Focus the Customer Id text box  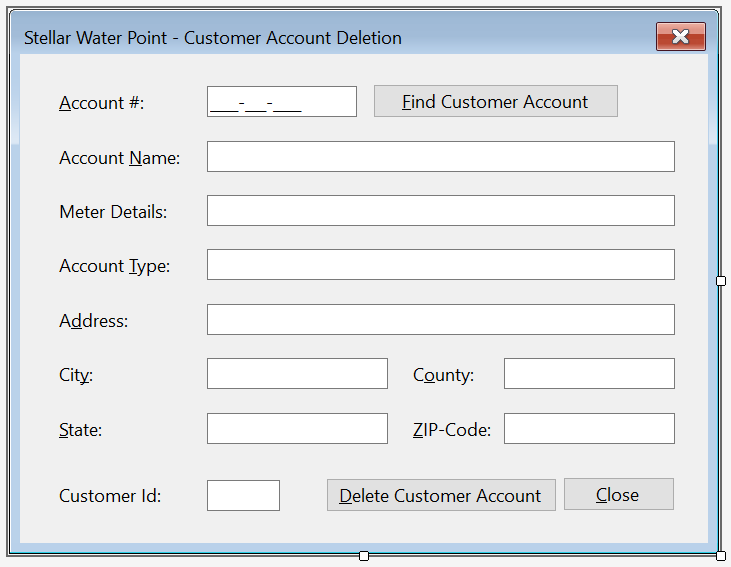(x=243, y=496)
